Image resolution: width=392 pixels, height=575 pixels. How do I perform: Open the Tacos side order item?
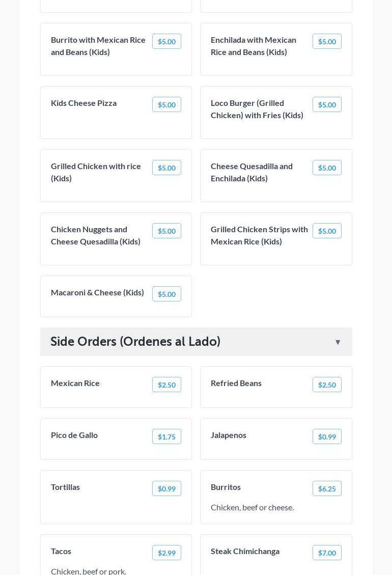coord(61,551)
